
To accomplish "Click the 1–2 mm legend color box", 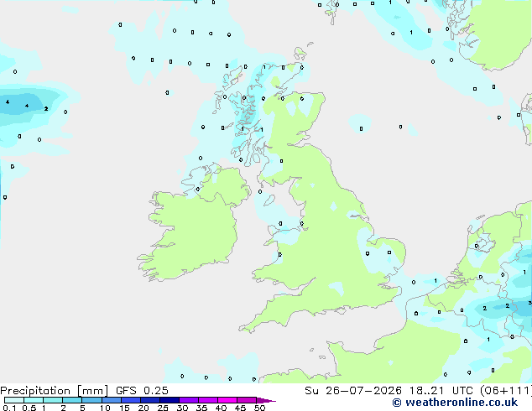I will (53, 400).
